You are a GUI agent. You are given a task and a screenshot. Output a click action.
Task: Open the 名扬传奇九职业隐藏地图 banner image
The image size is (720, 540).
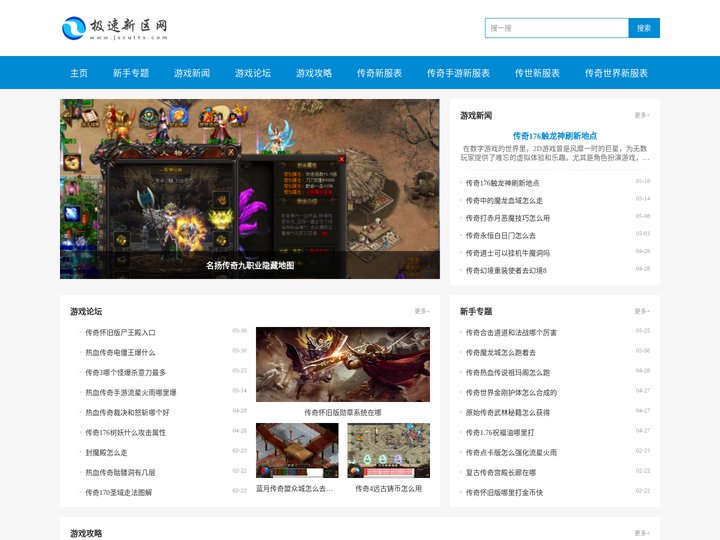tap(250, 189)
